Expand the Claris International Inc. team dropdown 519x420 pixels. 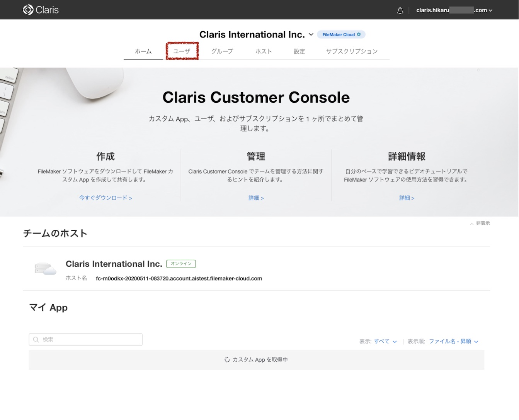311,34
